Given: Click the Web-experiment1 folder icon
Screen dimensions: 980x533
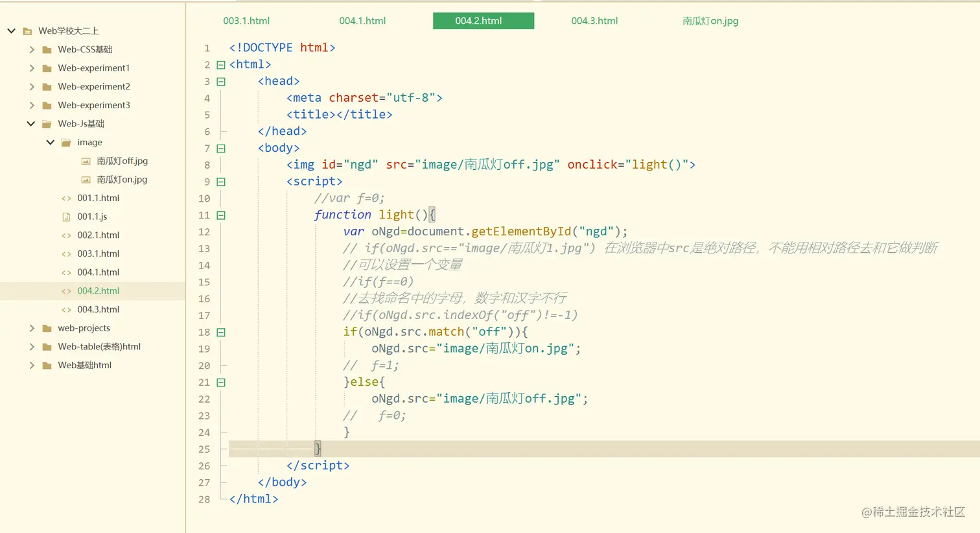Looking at the screenshot, I should click(x=47, y=68).
